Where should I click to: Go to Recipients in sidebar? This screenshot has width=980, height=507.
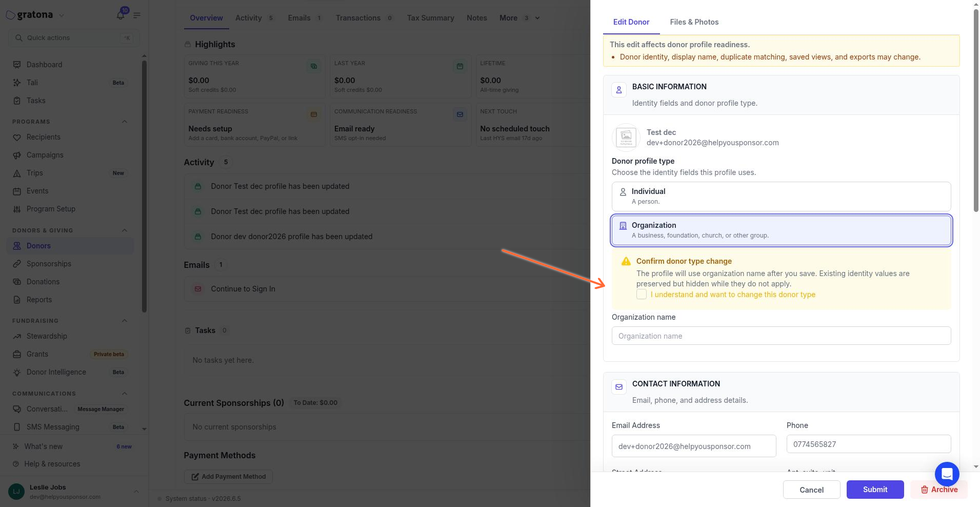point(70,137)
